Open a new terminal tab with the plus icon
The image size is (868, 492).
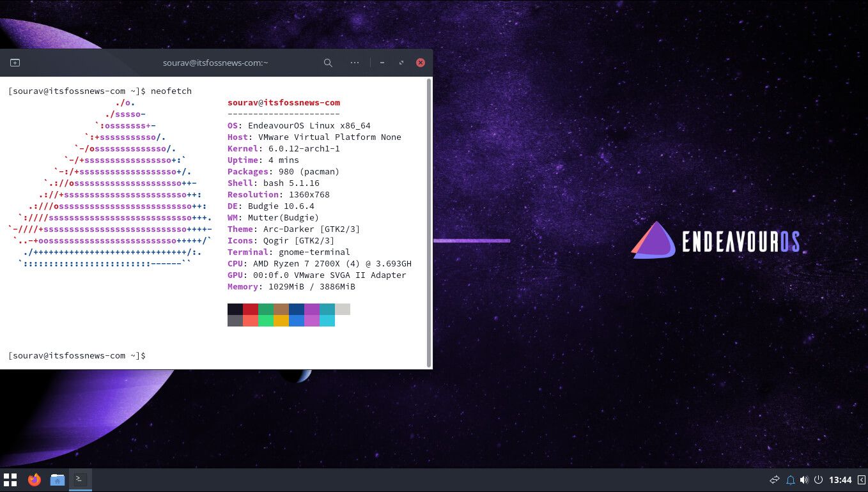[15, 63]
